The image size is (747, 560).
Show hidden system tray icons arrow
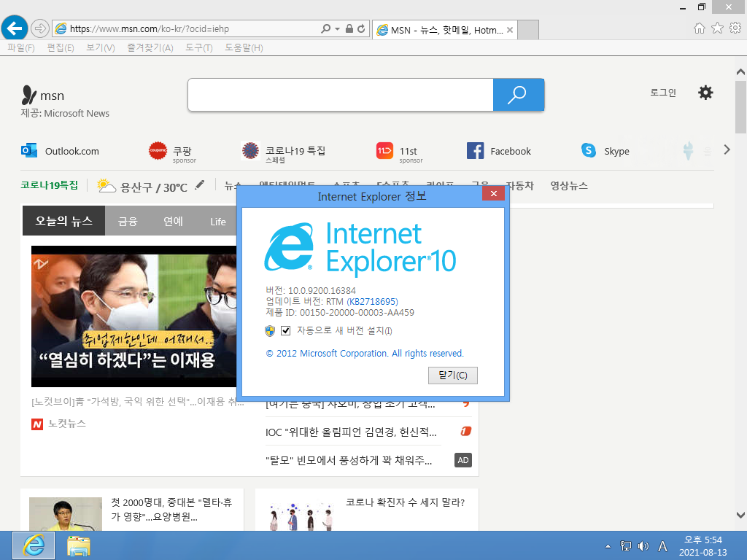coord(608,546)
